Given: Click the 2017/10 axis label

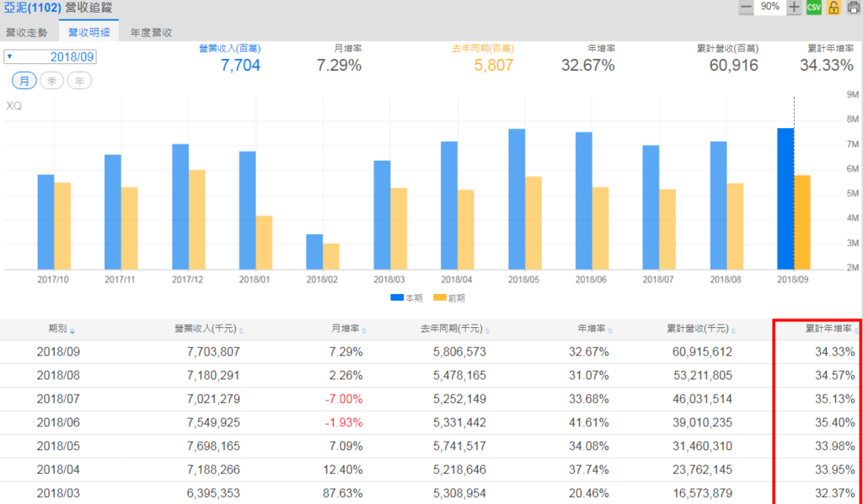Looking at the screenshot, I should (53, 280).
